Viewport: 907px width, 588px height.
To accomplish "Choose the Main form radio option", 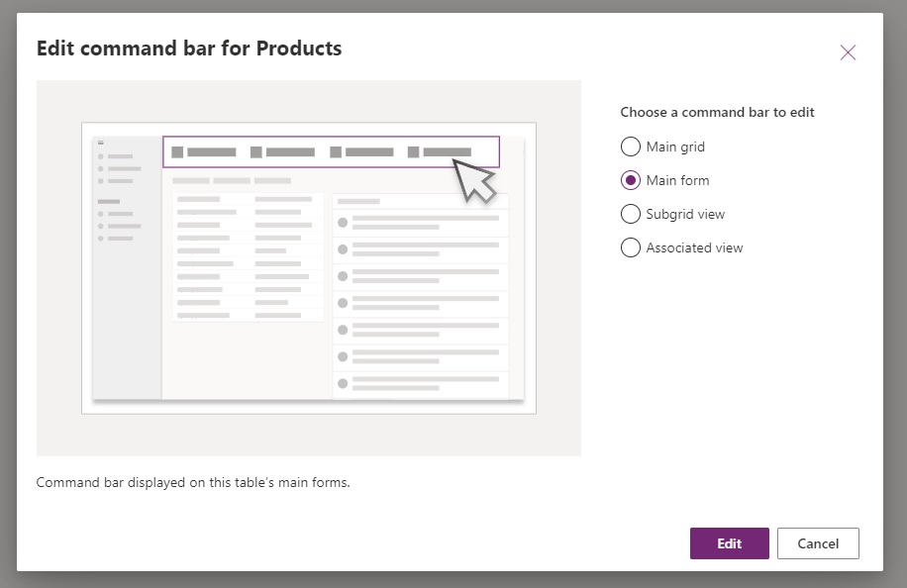I will tap(630, 180).
